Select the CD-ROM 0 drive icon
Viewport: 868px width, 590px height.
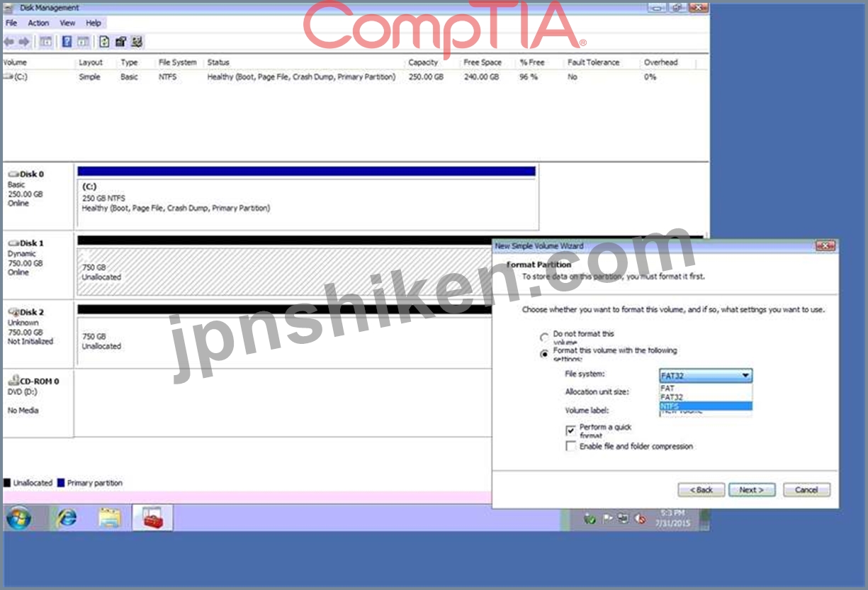tap(13, 381)
